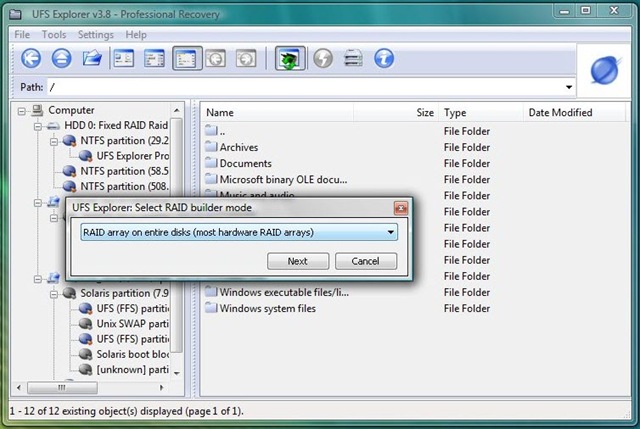Select the 'Unix SWAP parti' tree row
The image size is (640, 429).
[x=133, y=324]
